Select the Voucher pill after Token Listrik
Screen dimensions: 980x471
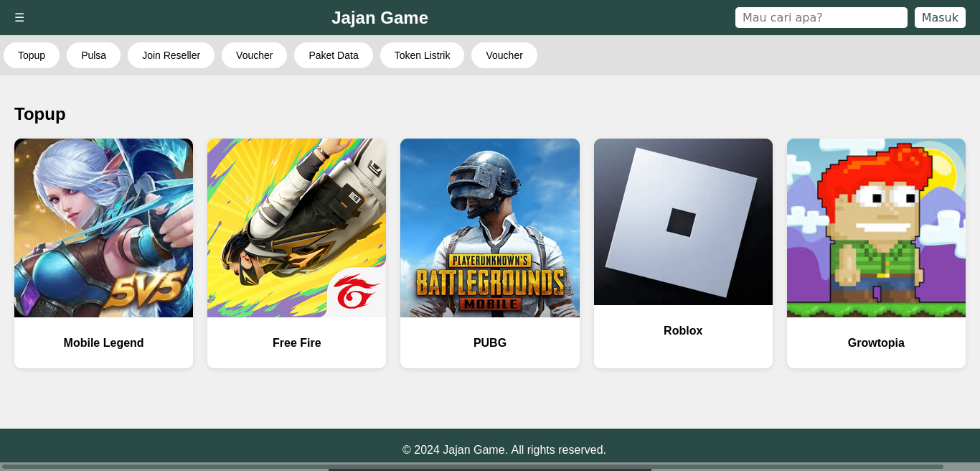pyautogui.click(x=504, y=55)
